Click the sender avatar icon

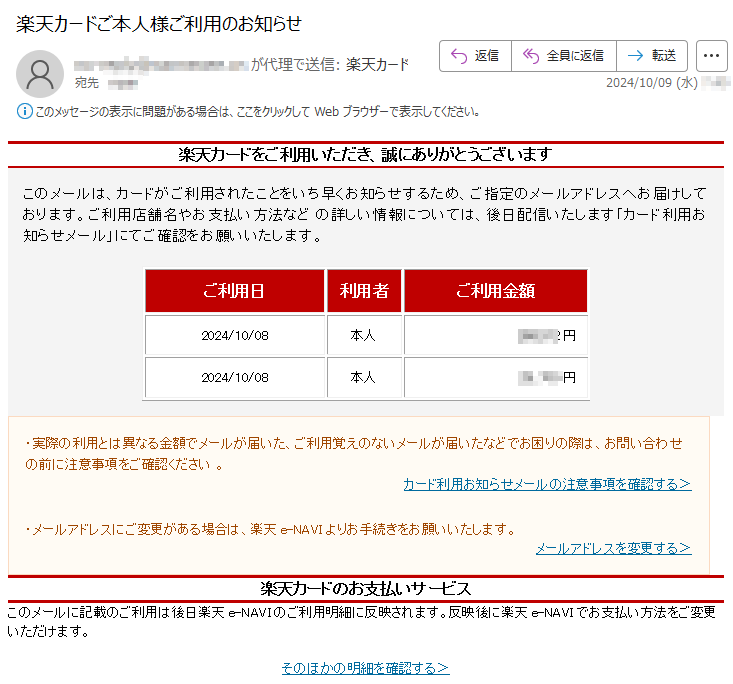coord(40,74)
